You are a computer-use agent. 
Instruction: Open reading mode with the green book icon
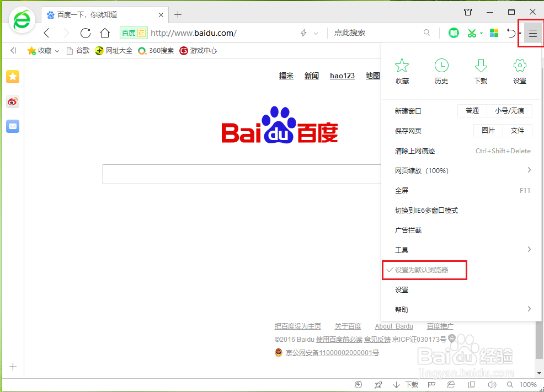coord(454,33)
